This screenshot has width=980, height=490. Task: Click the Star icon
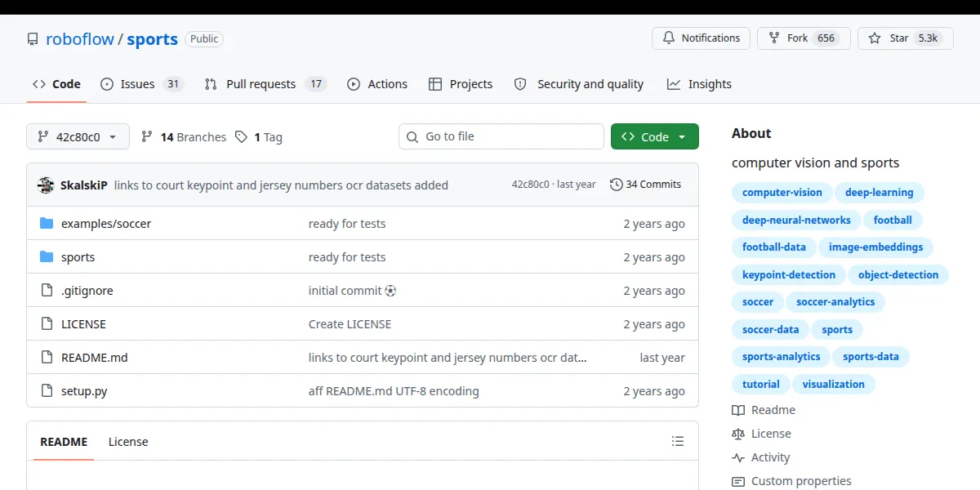tap(875, 38)
